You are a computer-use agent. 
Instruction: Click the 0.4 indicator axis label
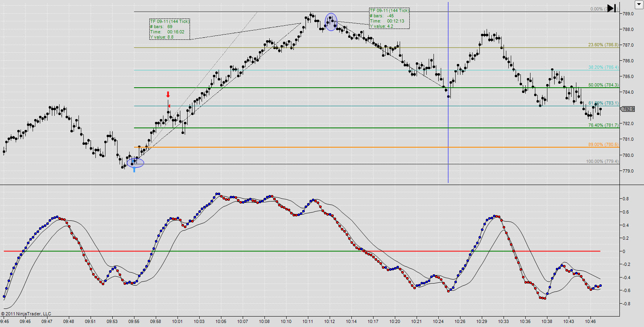click(625, 225)
